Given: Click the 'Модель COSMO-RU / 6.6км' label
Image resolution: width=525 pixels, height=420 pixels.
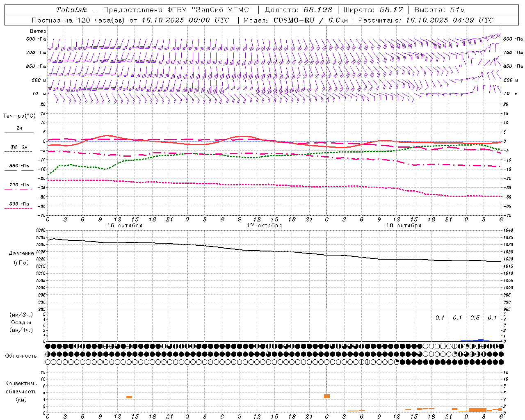Looking at the screenshot, I should pyautogui.click(x=295, y=20).
